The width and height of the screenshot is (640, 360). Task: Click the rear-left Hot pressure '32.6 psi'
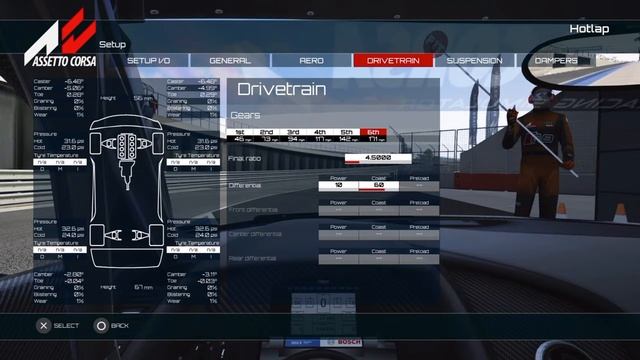point(73,229)
